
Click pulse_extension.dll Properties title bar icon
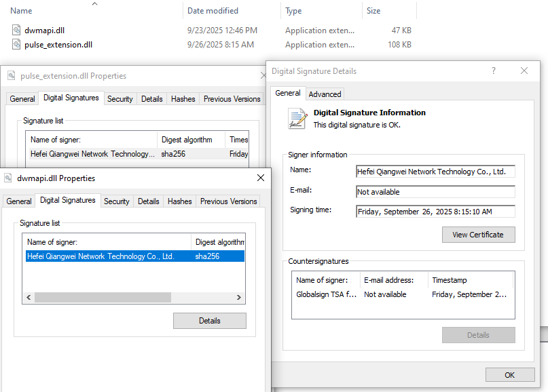(x=12, y=76)
